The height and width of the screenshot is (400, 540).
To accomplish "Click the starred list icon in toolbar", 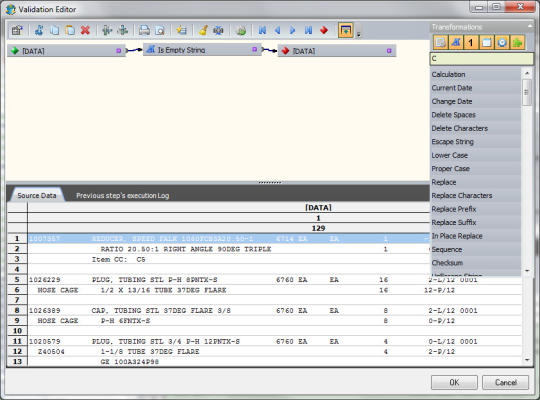I will tap(181, 30).
